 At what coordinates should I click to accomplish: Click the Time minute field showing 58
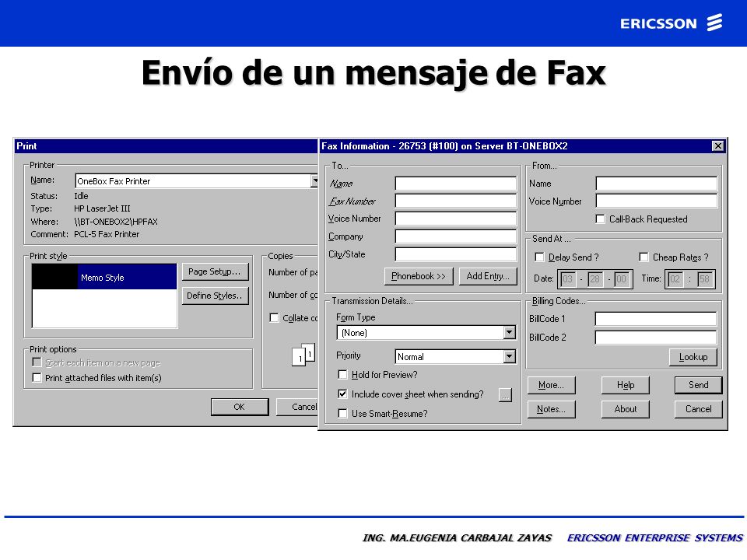click(705, 279)
